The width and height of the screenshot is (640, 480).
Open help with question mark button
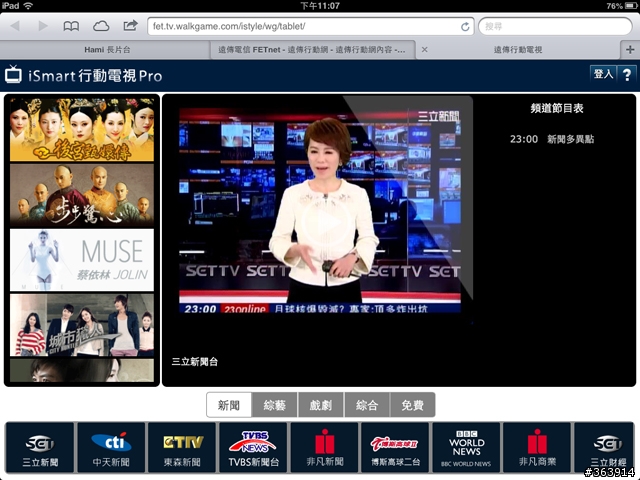coord(627,74)
